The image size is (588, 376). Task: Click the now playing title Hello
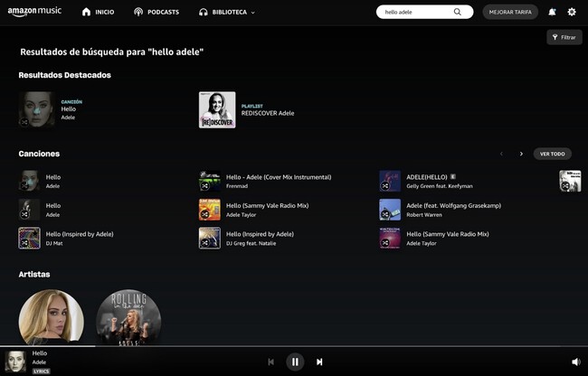tap(40, 353)
